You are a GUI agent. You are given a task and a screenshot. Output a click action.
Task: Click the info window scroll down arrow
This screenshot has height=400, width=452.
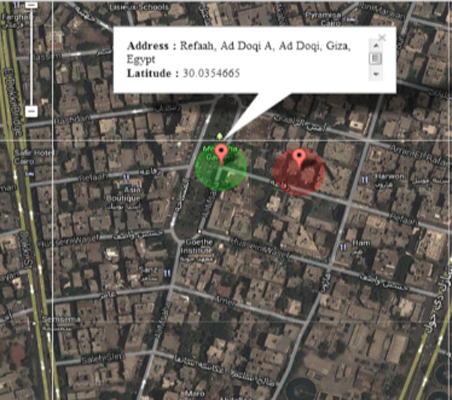[x=376, y=74]
